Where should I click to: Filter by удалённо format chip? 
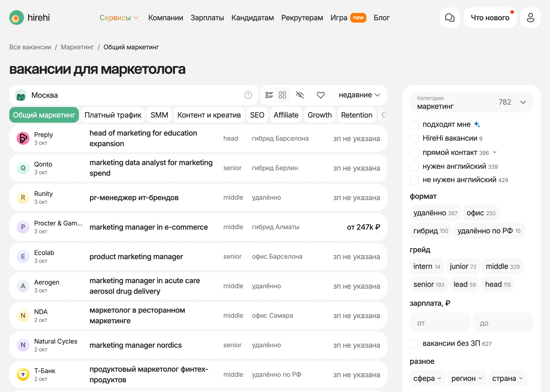pos(435,213)
